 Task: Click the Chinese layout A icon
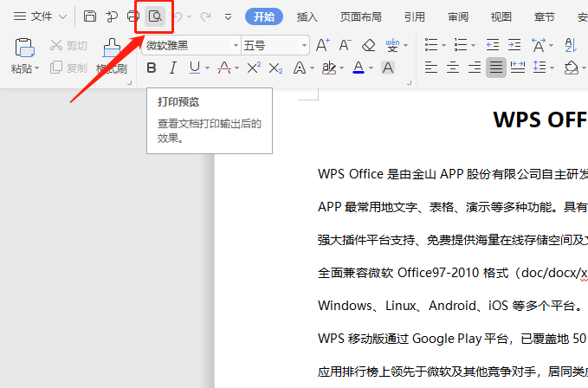pyautogui.click(x=539, y=45)
